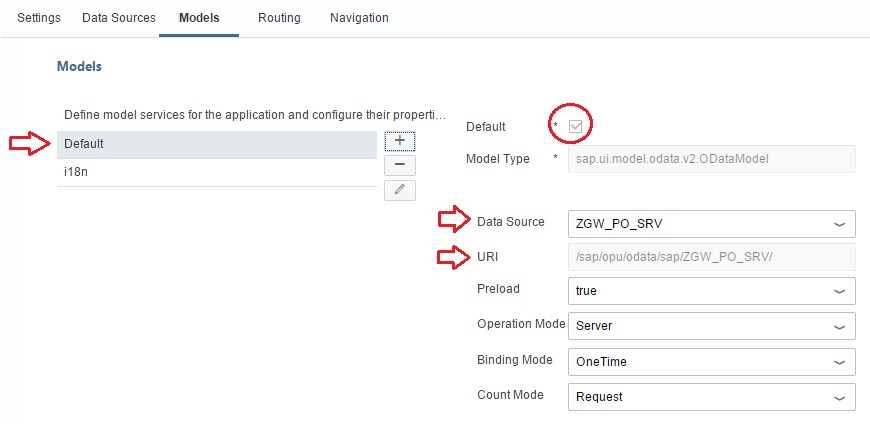Remove selected model with minus icon
The width and height of the screenshot is (870, 424).
tap(399, 165)
